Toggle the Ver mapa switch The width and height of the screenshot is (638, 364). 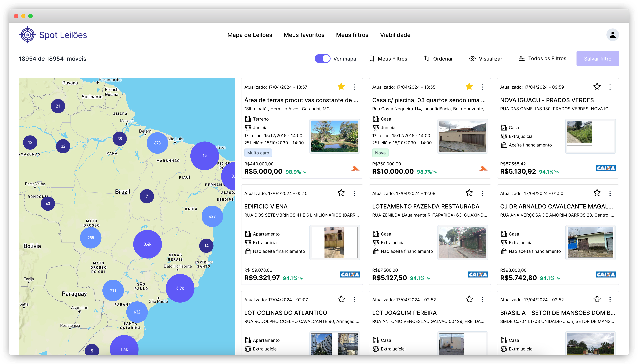click(322, 59)
